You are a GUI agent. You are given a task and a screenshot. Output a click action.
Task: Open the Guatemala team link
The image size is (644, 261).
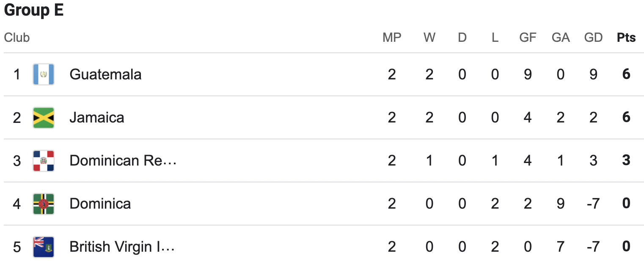click(x=105, y=74)
